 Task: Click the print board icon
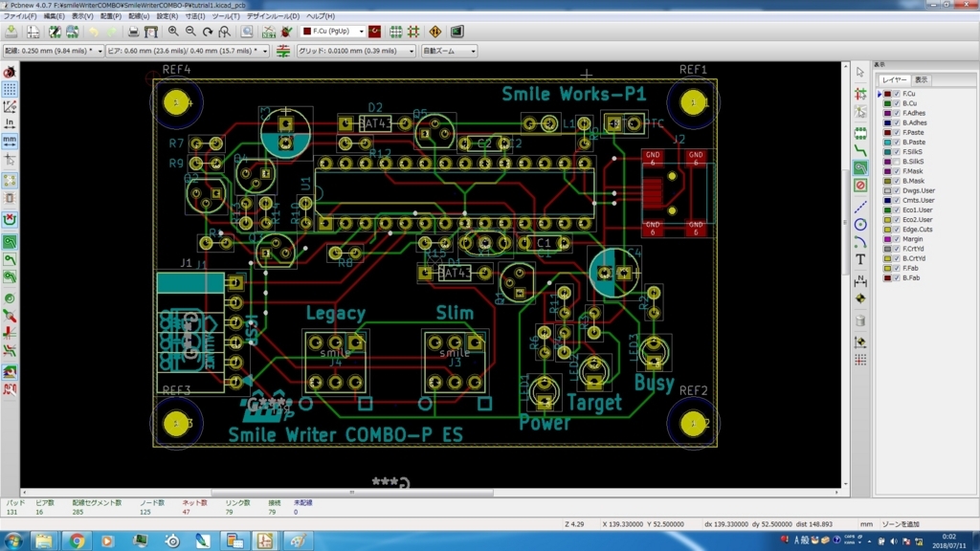click(133, 32)
